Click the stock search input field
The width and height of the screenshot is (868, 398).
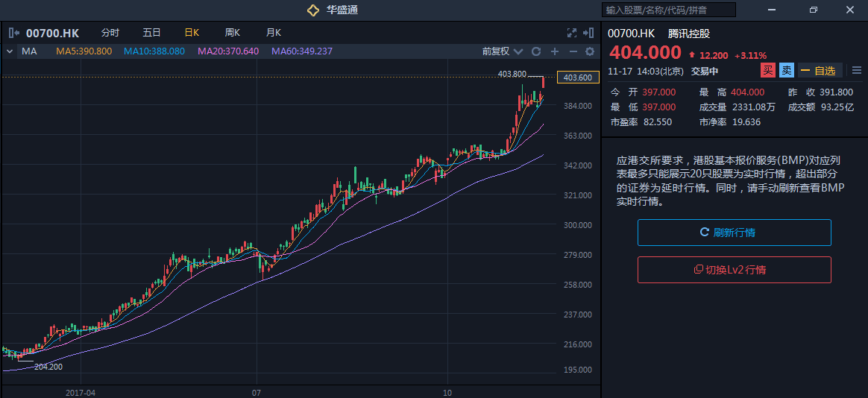668,10
